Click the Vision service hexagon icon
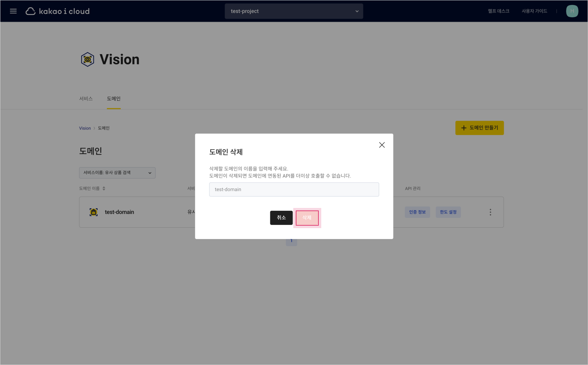The width and height of the screenshot is (588, 365). (x=87, y=59)
